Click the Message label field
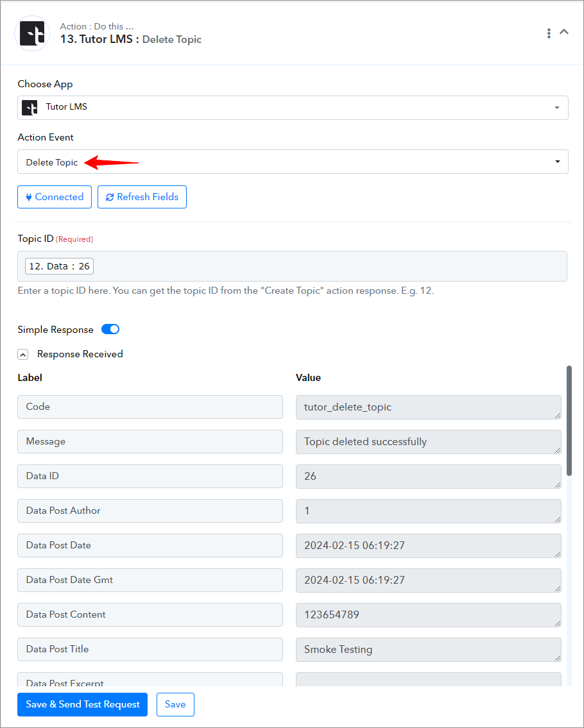The image size is (584, 728). 150,441
